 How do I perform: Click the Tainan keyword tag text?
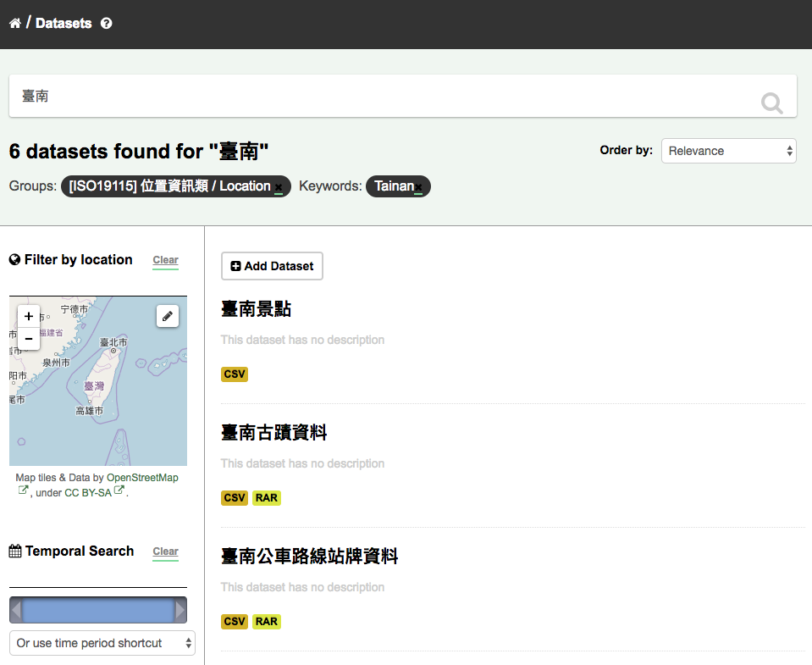[394, 186]
